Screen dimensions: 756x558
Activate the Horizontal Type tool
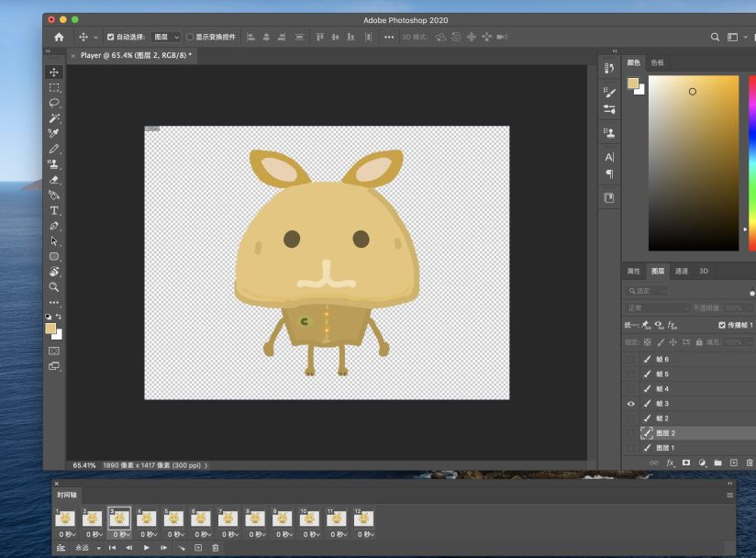click(x=54, y=210)
